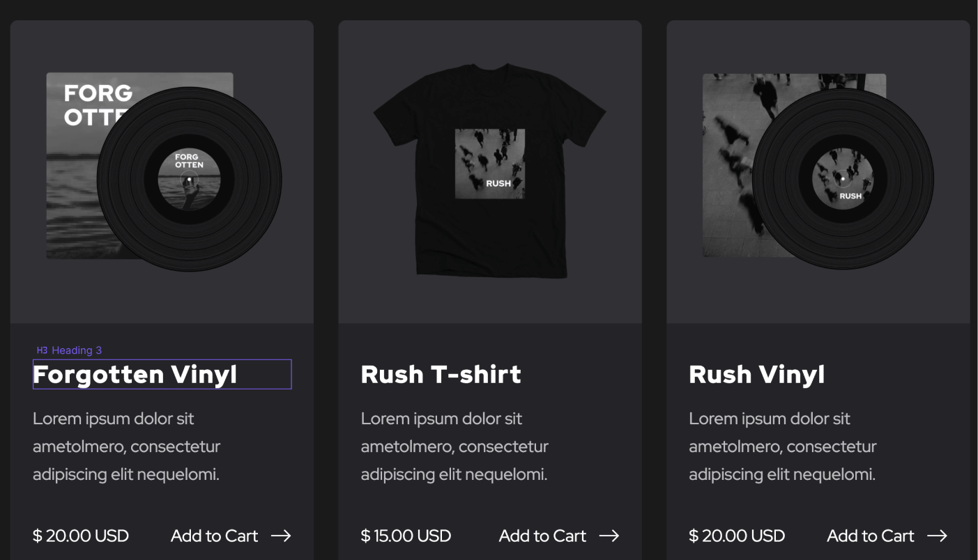Screen dimensions: 978x560
Task: Click the purple H3 element tag icon
Action: [41, 350]
